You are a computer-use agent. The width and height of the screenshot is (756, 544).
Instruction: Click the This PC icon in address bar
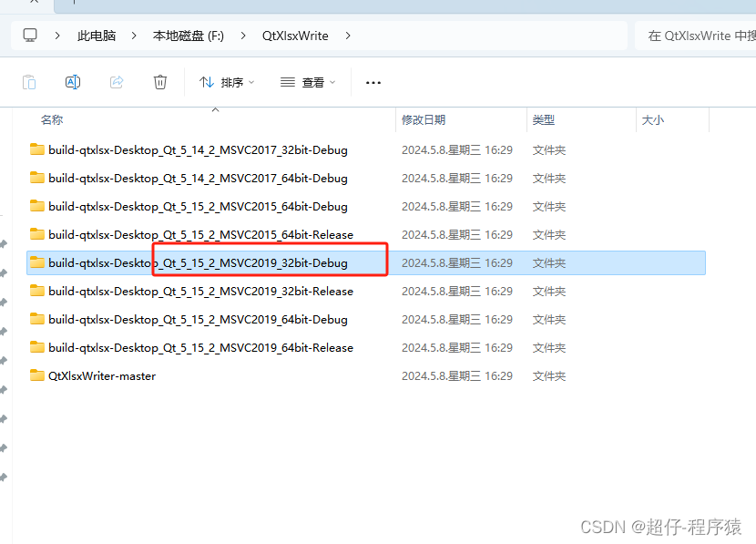coord(29,35)
